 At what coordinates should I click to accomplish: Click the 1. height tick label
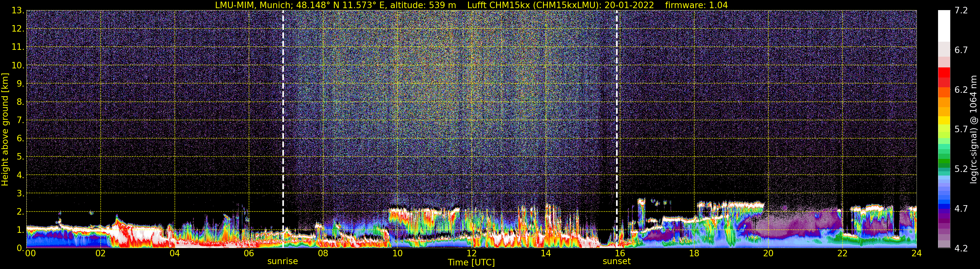click(20, 230)
